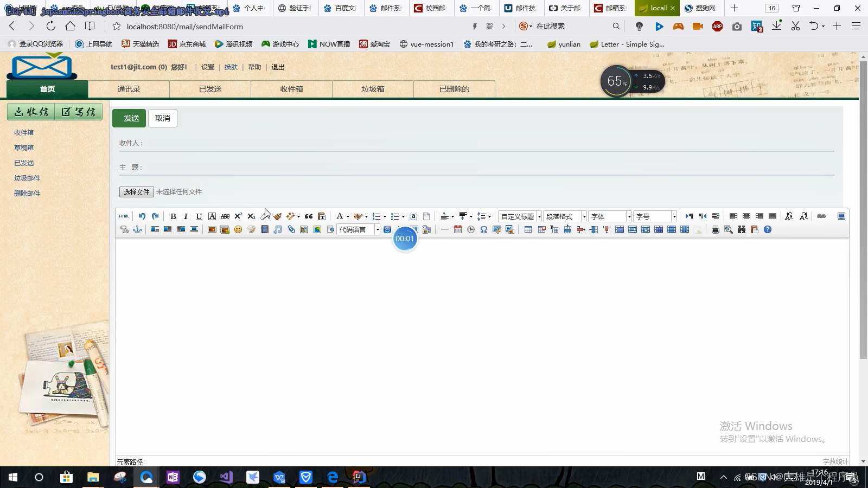868x488 pixels.
Task: Open the 通讯录 contacts tab
Action: point(129,89)
